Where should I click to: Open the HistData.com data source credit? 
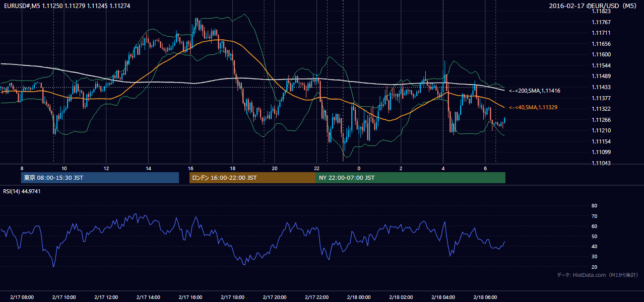point(597,275)
